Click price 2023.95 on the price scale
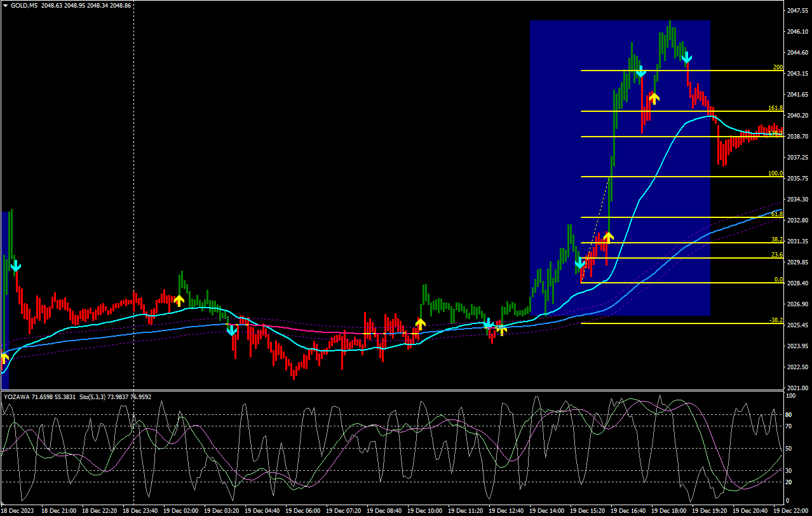 [x=797, y=346]
